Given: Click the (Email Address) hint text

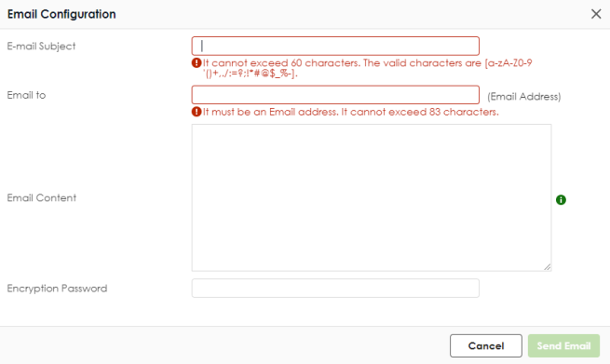Looking at the screenshot, I should tap(524, 97).
